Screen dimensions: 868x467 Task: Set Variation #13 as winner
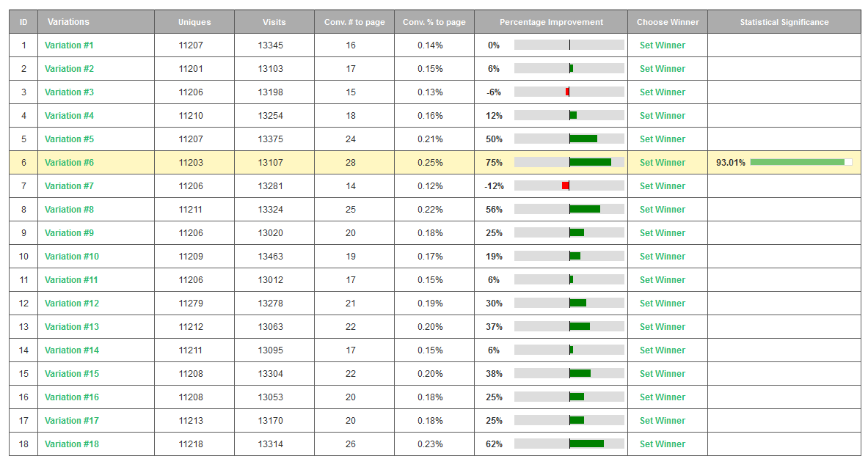[662, 327]
